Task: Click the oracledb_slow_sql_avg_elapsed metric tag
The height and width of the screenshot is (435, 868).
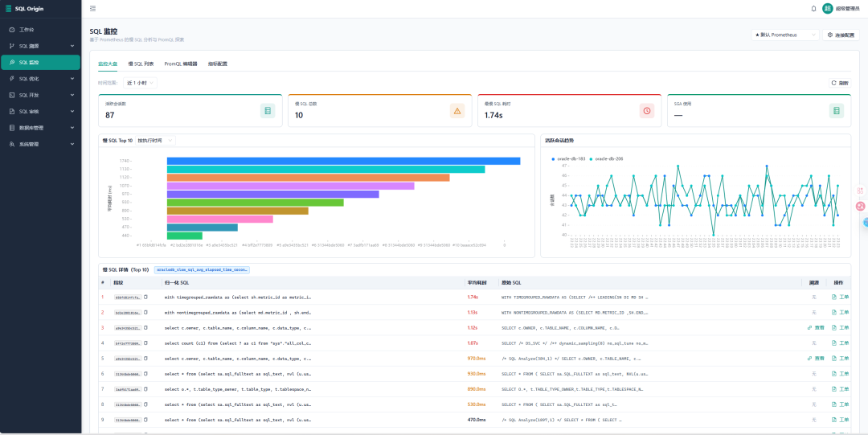Action: click(x=202, y=270)
